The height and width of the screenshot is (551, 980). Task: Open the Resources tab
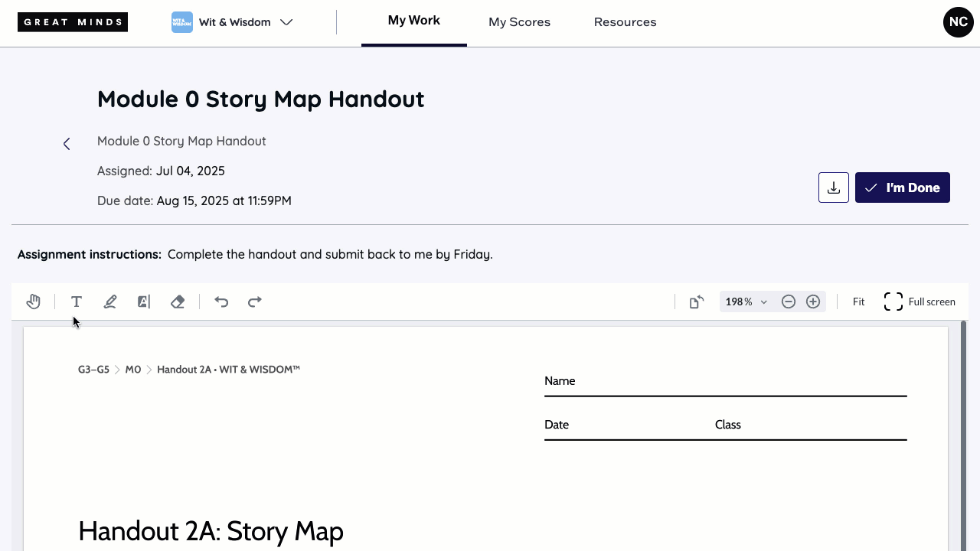(625, 22)
